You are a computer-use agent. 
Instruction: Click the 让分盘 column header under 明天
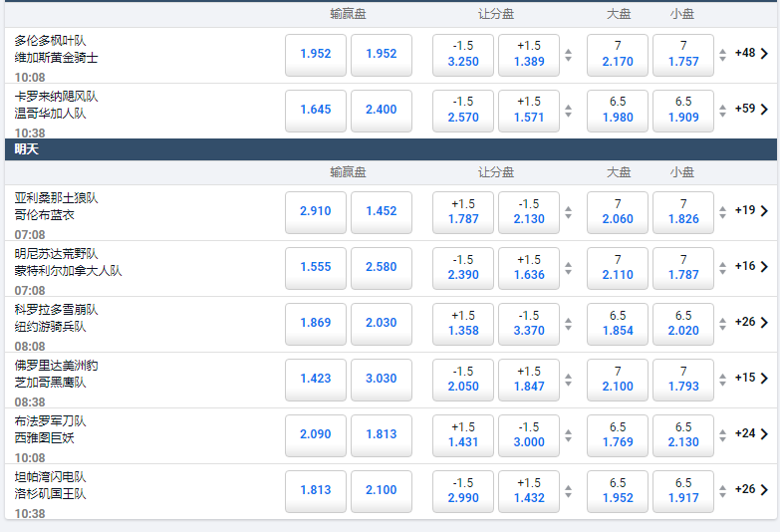[x=495, y=172]
